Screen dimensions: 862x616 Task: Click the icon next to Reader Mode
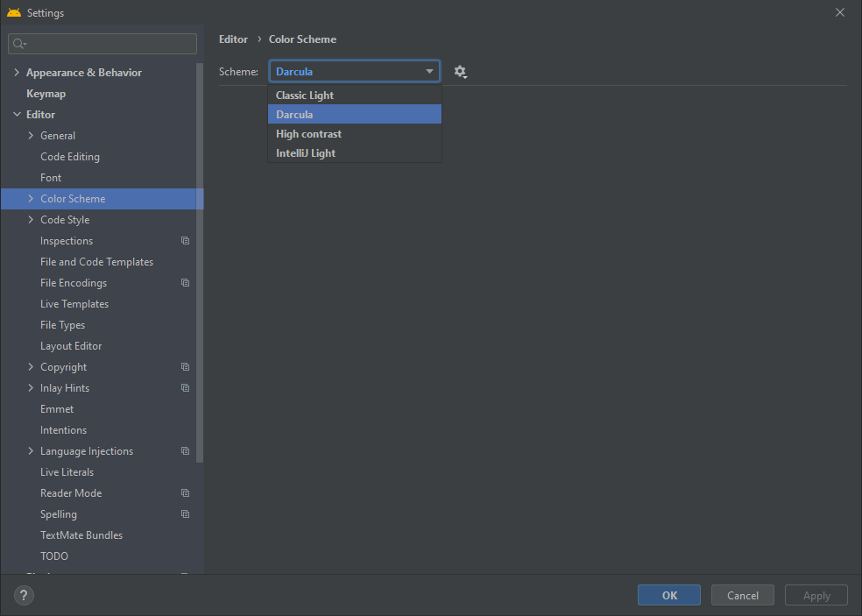coord(185,492)
